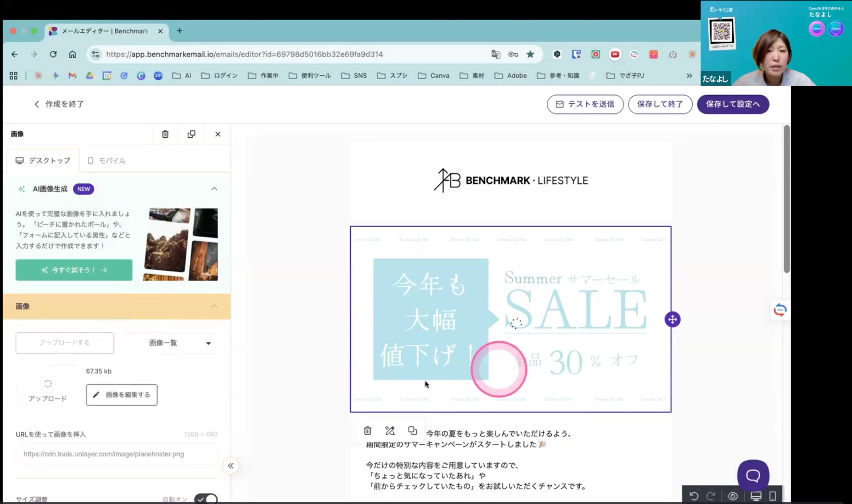Screen dimensions: 852x504
Task: Bookmark page with star icon
Action: pyautogui.click(x=530, y=54)
